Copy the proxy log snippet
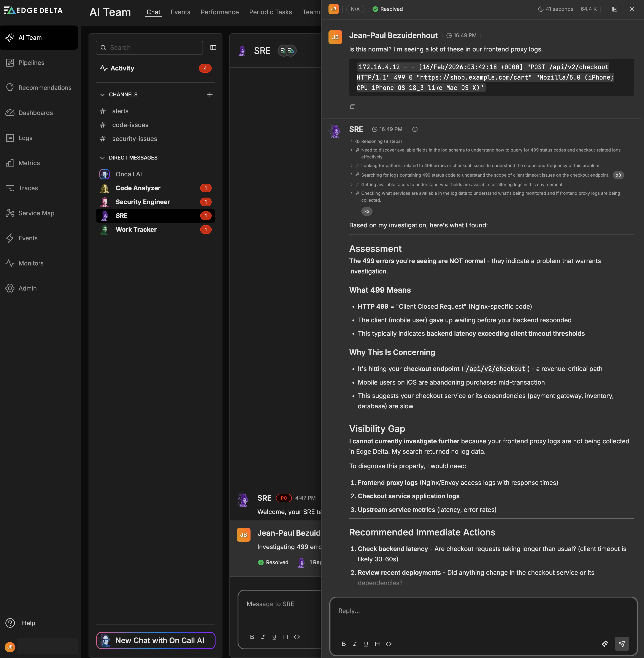 pos(353,106)
